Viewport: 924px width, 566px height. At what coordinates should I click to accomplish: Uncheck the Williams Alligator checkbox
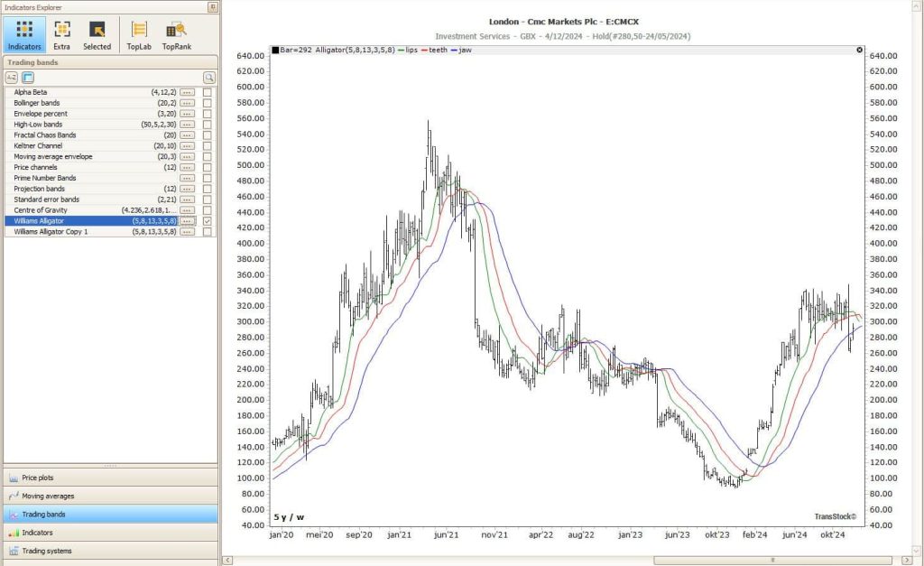click(x=208, y=221)
